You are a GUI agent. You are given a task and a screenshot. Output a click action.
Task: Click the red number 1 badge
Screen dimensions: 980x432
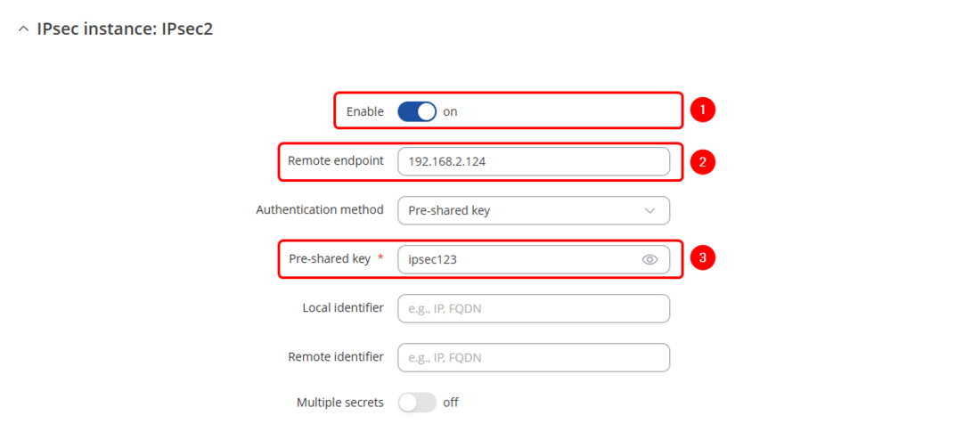(x=703, y=110)
